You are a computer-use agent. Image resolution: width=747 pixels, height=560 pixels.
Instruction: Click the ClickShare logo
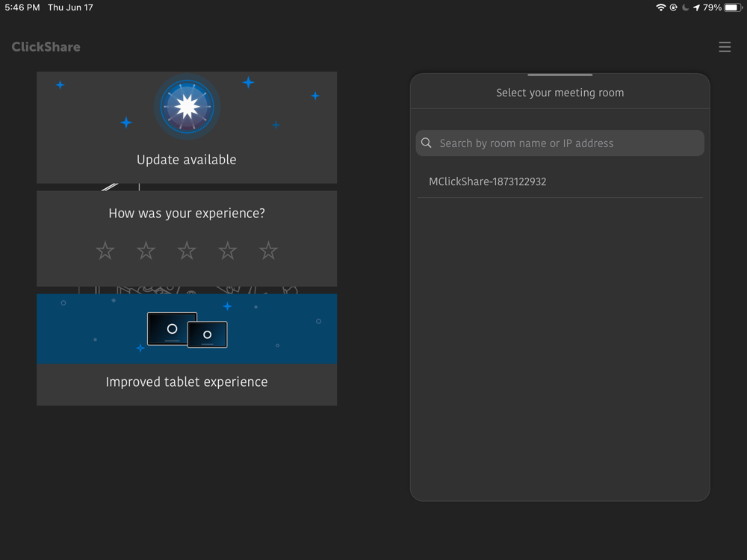point(46,46)
